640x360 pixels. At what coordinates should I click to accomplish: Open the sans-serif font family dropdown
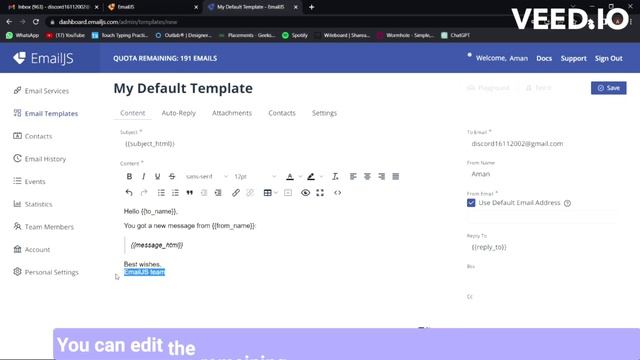click(x=207, y=176)
